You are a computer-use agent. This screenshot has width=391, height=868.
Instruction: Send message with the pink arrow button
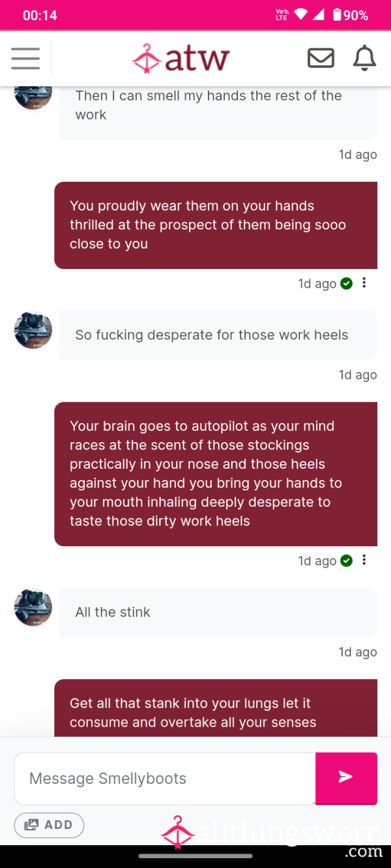click(346, 777)
